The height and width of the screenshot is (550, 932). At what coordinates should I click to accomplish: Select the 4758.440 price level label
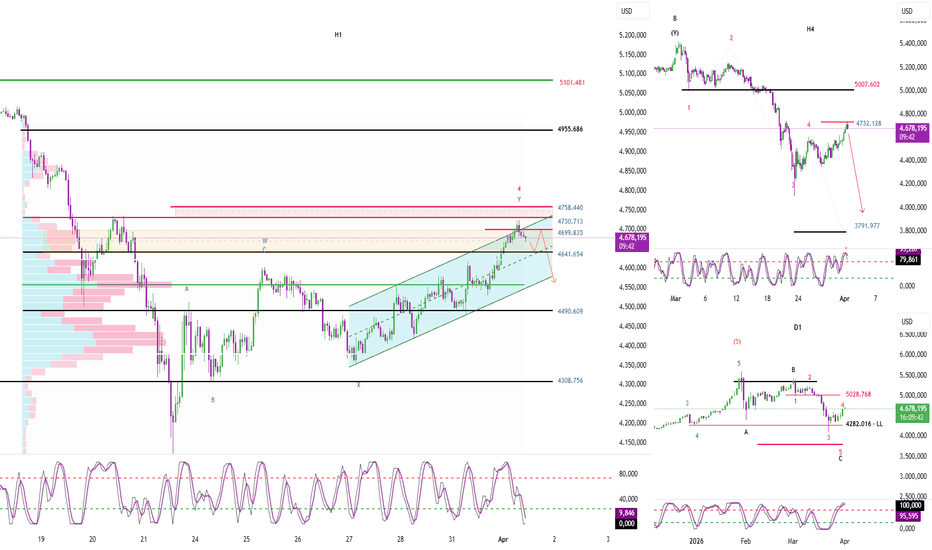[x=570, y=208]
